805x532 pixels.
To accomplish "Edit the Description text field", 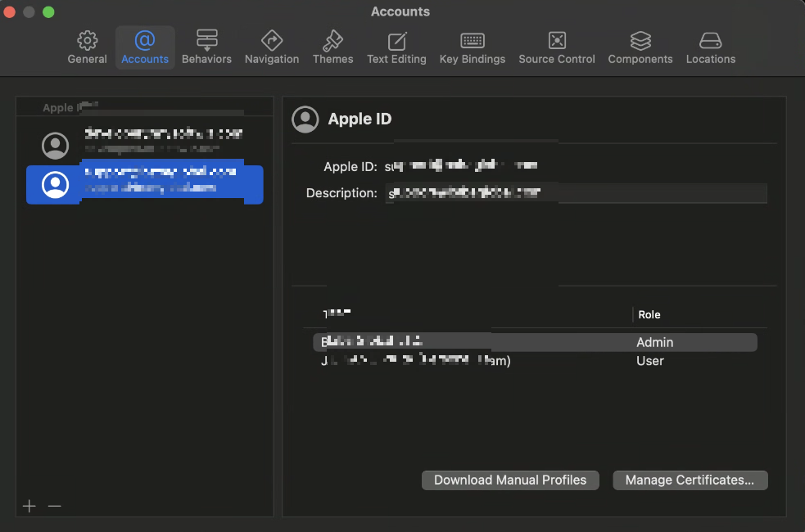I will [576, 193].
